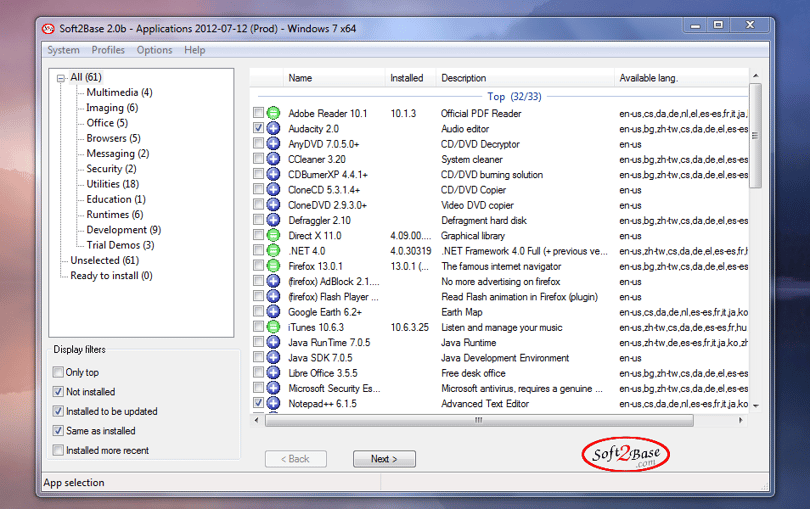The height and width of the screenshot is (509, 810).
Task: Open the Options menu
Action: (x=154, y=50)
